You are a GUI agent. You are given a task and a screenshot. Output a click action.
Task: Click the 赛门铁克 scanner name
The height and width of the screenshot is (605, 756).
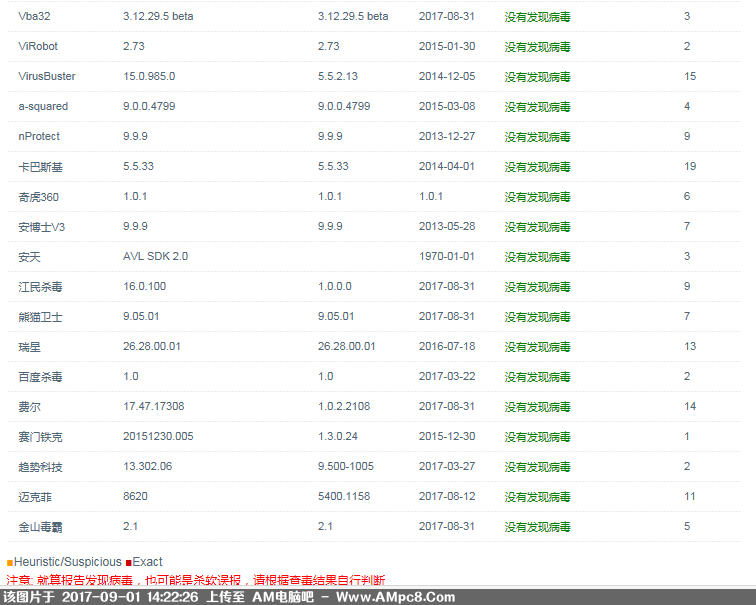(x=40, y=437)
